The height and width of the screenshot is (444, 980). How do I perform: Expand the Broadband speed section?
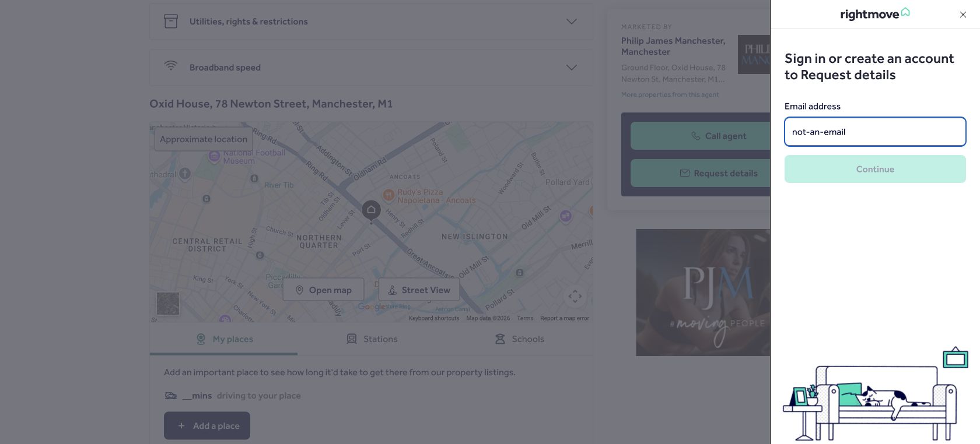pos(371,68)
